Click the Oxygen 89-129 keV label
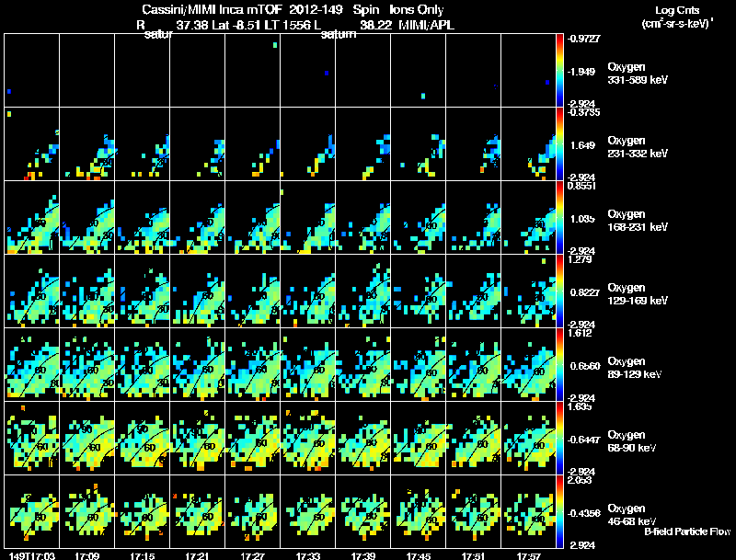736x560 pixels. tap(635, 368)
